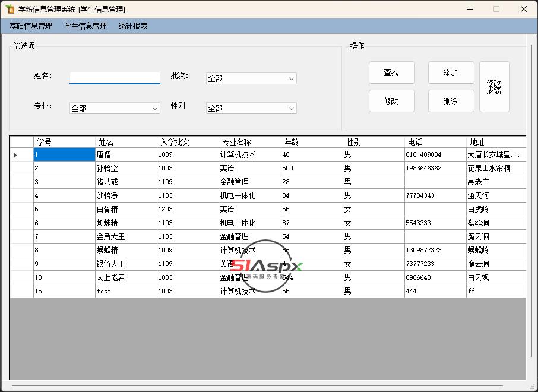Sort by the 专业名称 column header
538x392 pixels.
(x=250, y=142)
